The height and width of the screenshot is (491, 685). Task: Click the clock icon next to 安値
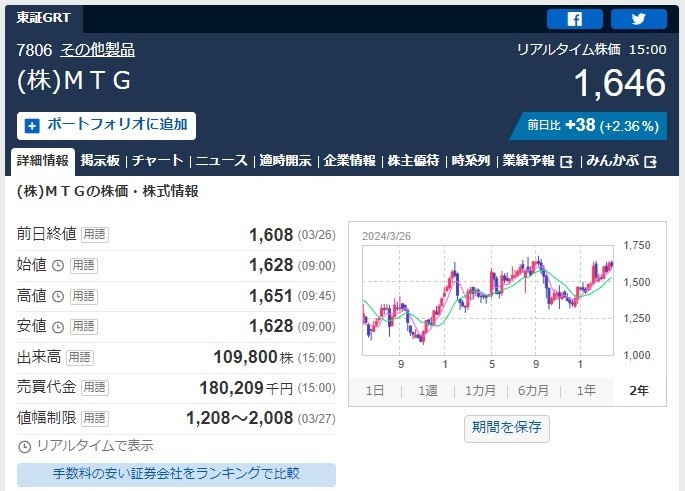[58, 327]
